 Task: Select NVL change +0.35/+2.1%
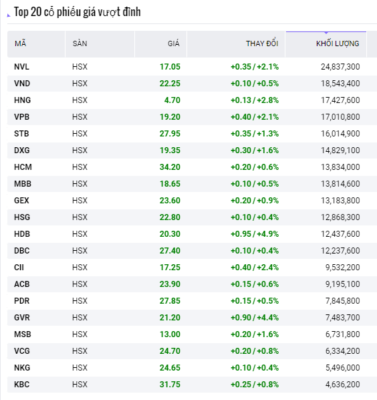point(255,67)
